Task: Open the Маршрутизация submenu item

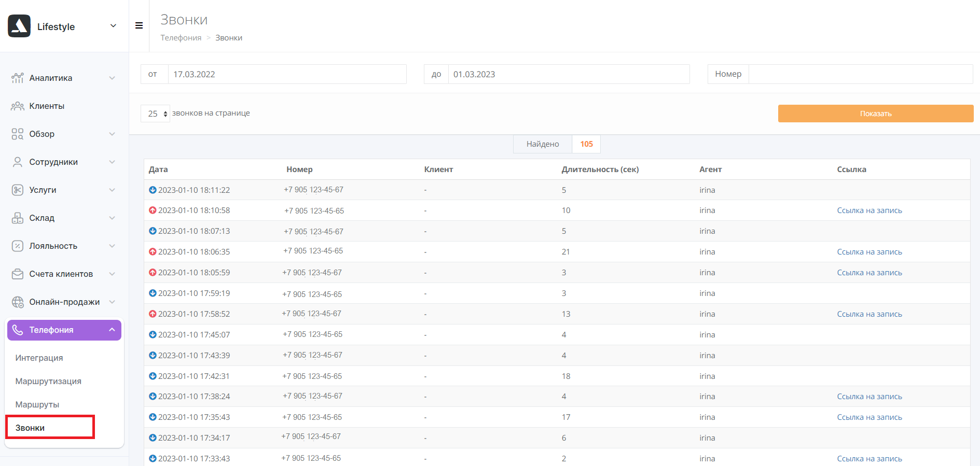Action: tap(48, 381)
